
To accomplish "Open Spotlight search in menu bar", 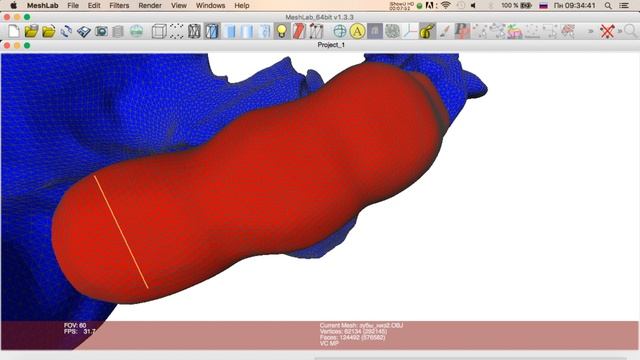I will (608, 5).
